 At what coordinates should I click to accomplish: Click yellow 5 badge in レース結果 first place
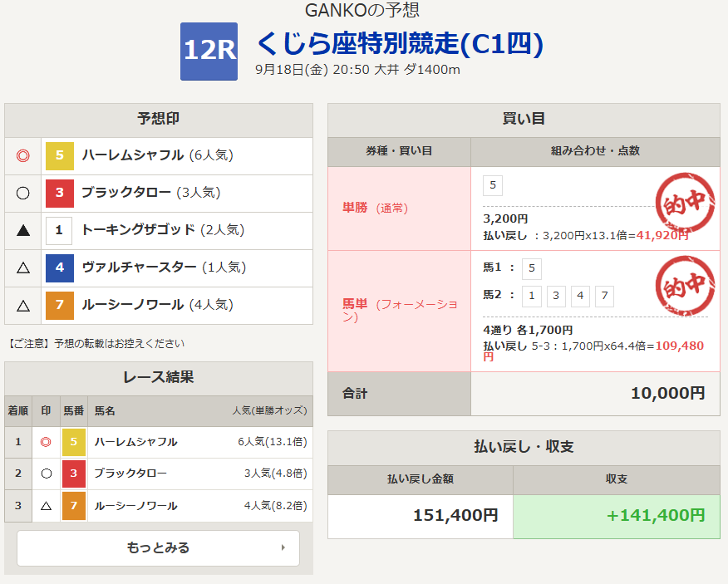pyautogui.click(x=74, y=442)
